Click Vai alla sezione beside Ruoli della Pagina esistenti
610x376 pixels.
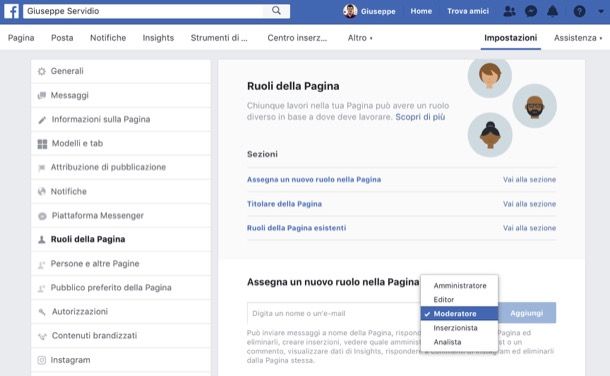pyautogui.click(x=529, y=228)
